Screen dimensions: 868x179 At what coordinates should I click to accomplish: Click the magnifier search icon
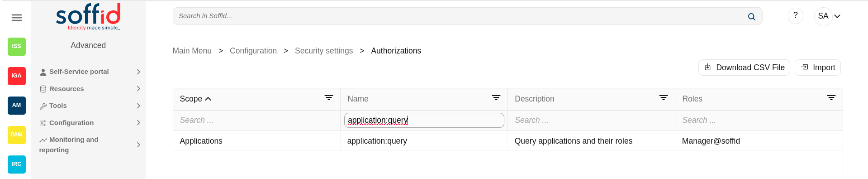pos(751,17)
